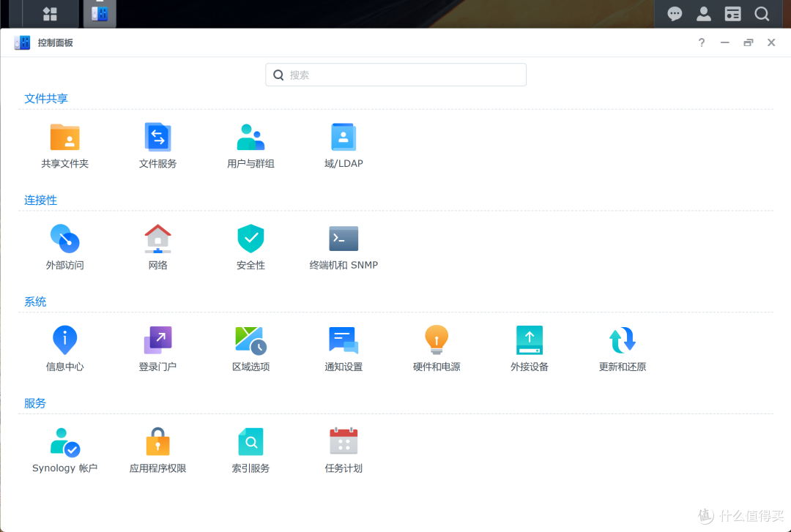Click the 系统 section heading
Image resolution: width=791 pixels, height=532 pixels.
pyautogui.click(x=35, y=301)
